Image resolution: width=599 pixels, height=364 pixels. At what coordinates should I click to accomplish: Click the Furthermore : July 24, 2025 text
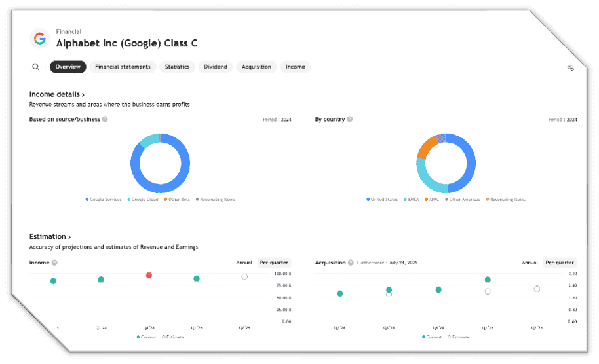coord(387,263)
